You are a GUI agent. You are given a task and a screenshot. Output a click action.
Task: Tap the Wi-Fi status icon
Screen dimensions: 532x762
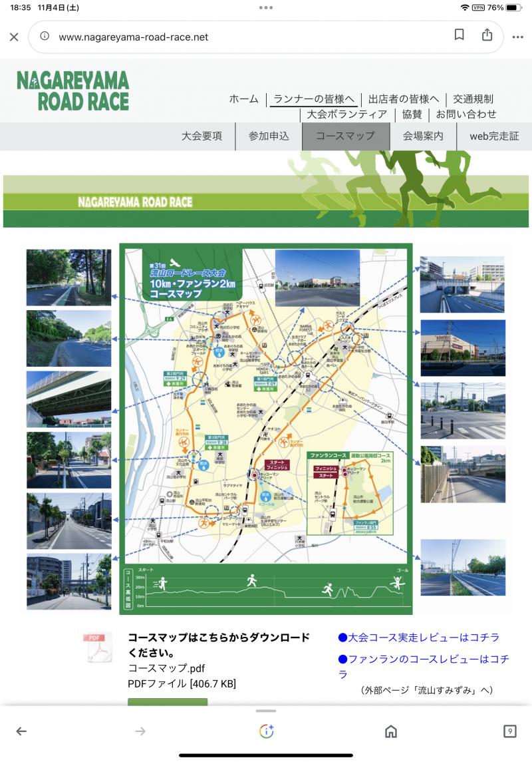465,7
